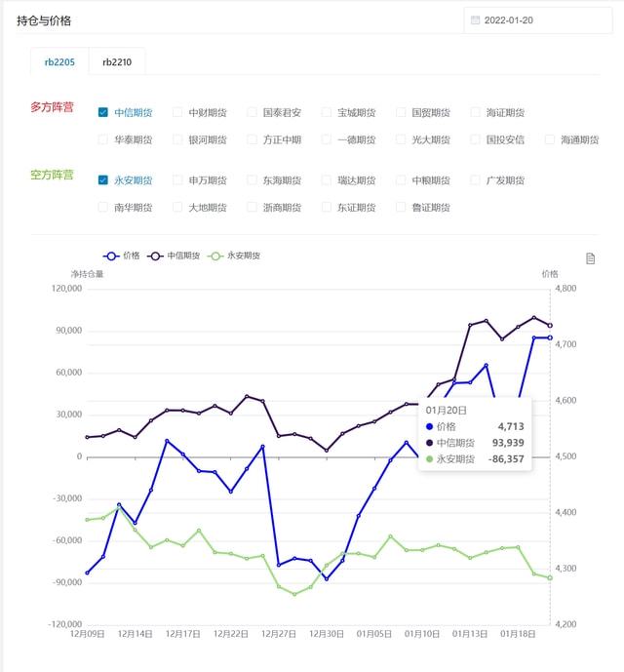Check the 鲁证期货 checkbox
624x672 pixels.
[x=401, y=207]
